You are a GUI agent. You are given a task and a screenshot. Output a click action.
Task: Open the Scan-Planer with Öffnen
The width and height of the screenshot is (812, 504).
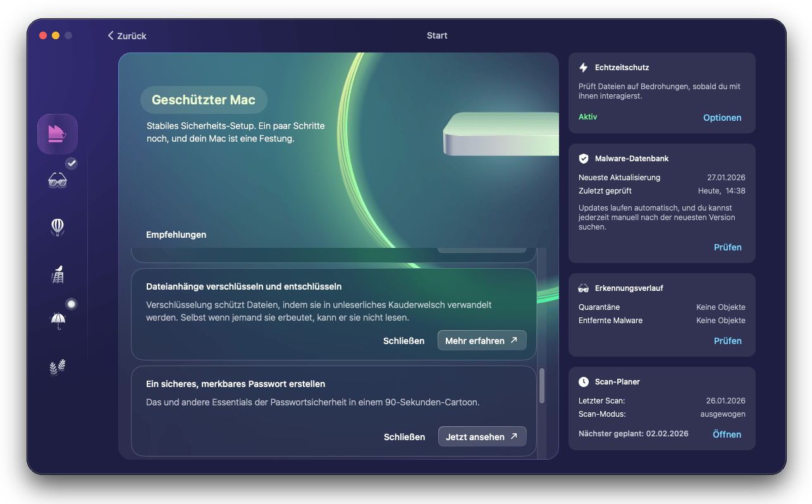[x=727, y=434]
